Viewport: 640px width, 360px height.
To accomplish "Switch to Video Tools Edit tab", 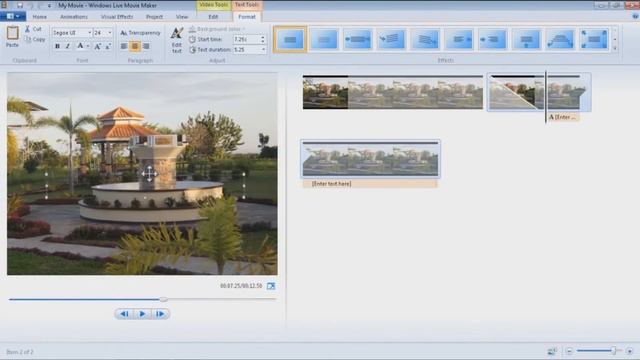I will click(213, 17).
